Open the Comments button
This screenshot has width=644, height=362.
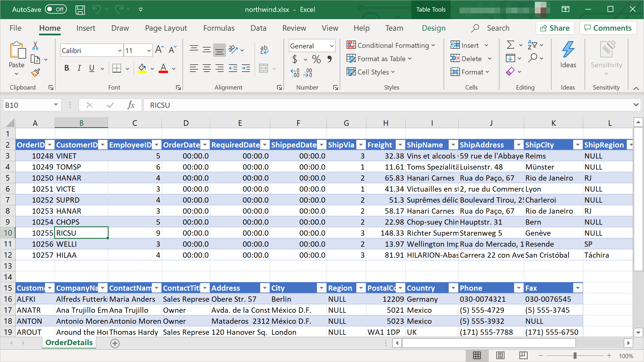coord(608,28)
